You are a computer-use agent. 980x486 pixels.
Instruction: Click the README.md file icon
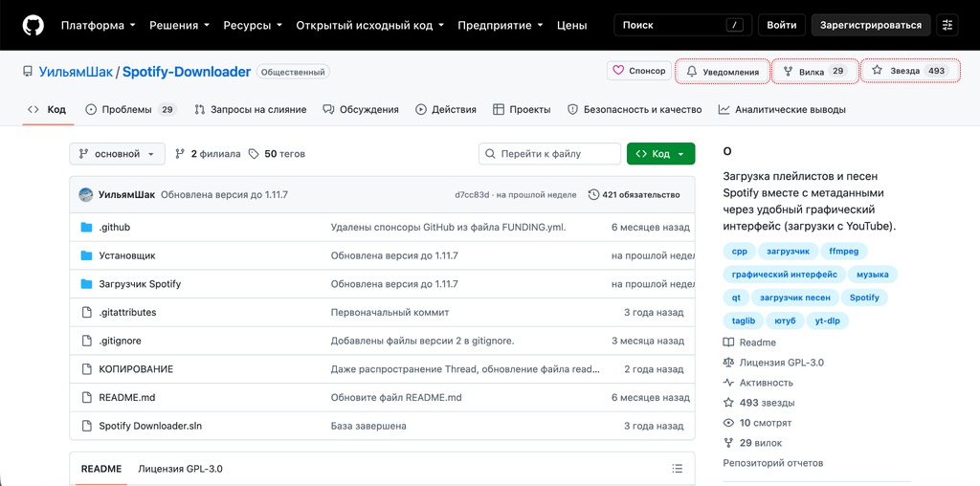(87, 397)
